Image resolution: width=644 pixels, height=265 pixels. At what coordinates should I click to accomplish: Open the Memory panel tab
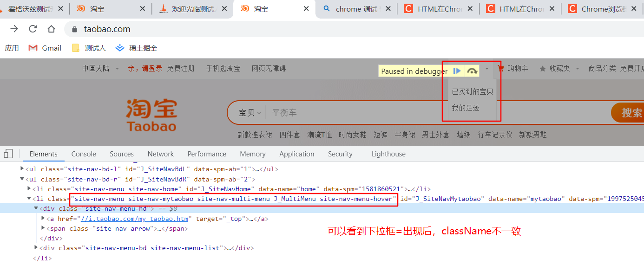[x=253, y=154]
